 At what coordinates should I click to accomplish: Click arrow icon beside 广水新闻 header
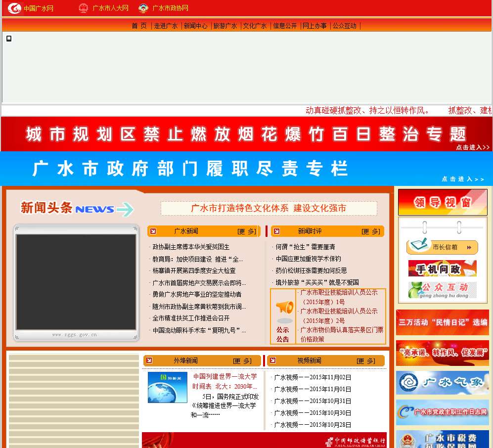[153, 231]
